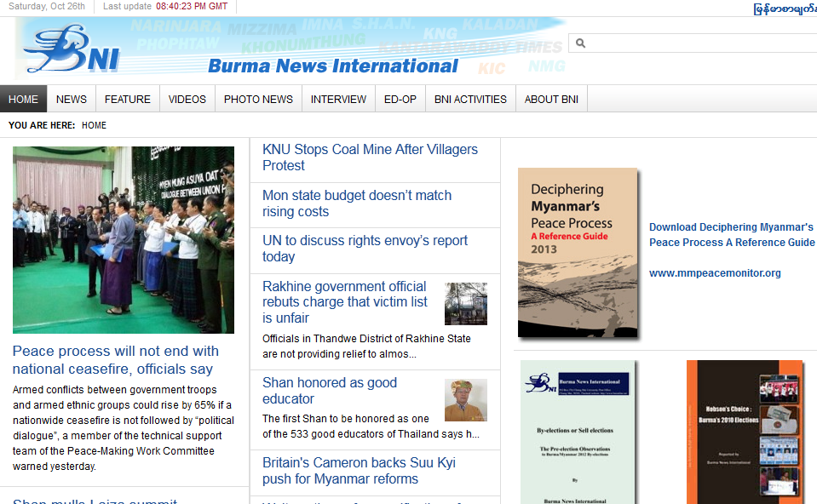Read KNU Stops Coal Mine article

tap(370, 157)
